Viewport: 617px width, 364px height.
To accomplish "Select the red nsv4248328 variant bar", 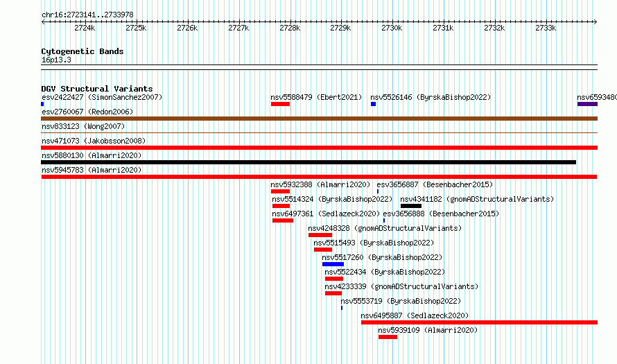I will pyautogui.click(x=320, y=235).
